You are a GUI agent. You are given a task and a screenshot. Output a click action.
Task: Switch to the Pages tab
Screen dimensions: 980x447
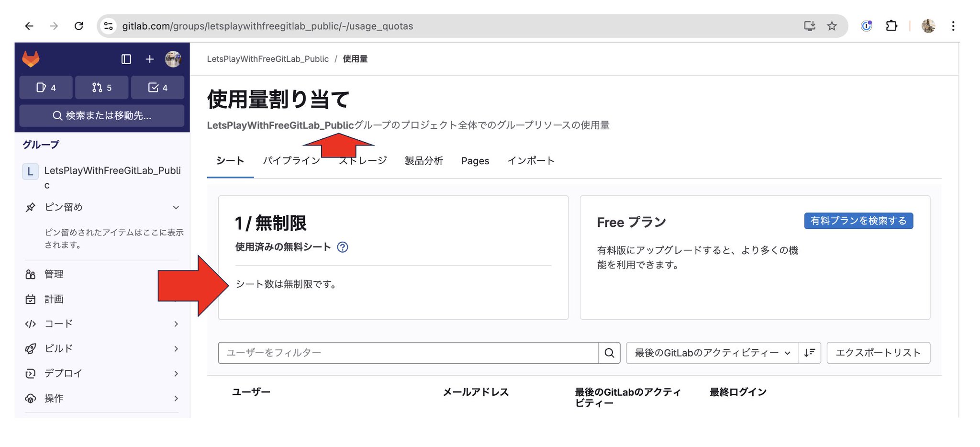(475, 161)
